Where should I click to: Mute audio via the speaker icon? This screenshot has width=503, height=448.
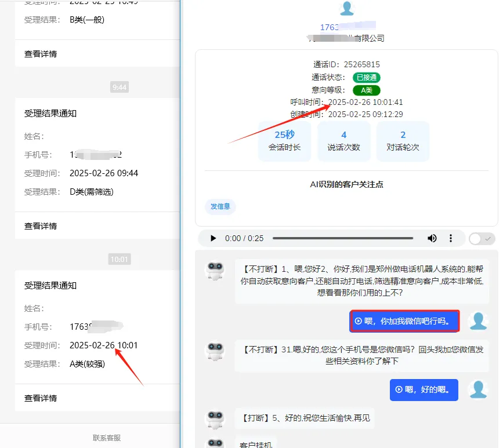(432, 238)
